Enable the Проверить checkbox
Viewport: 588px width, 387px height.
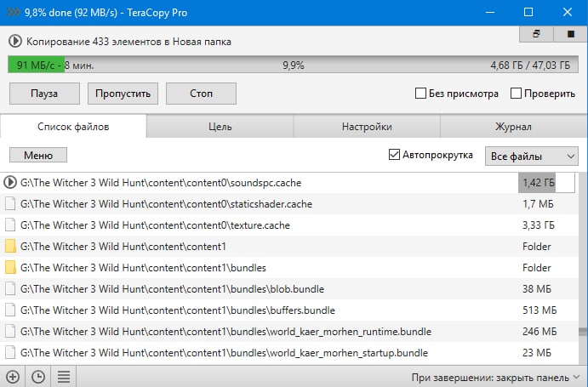coord(516,93)
